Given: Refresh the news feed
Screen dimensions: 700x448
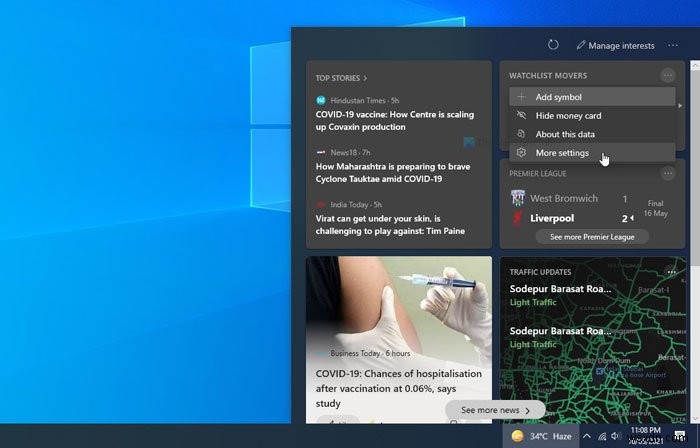Looking at the screenshot, I should (x=553, y=45).
